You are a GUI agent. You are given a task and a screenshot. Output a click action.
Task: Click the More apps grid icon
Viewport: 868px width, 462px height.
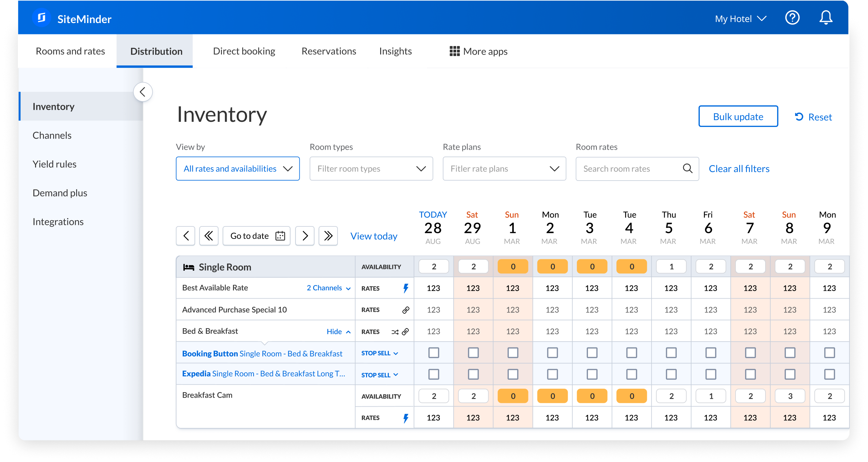(x=454, y=51)
